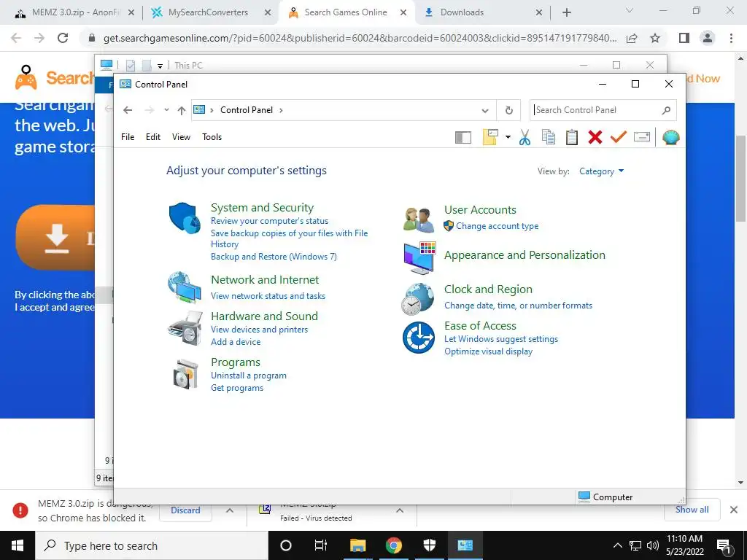Screen dimensions: 747x560
Task: Open Windows Security from the taskbar
Action: [x=429, y=545]
